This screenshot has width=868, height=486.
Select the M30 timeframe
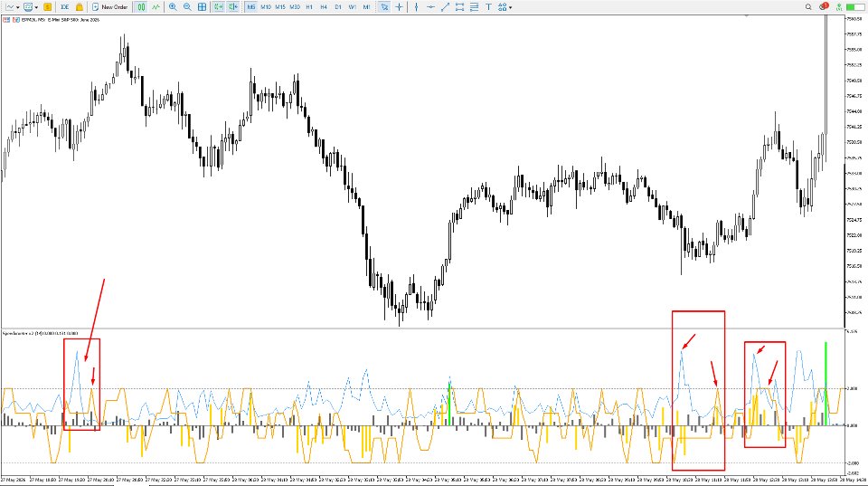point(295,7)
